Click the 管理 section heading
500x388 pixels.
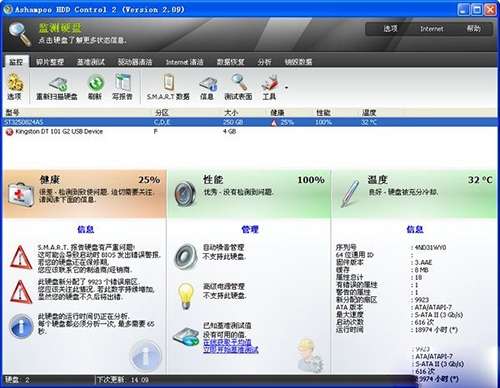(x=250, y=229)
